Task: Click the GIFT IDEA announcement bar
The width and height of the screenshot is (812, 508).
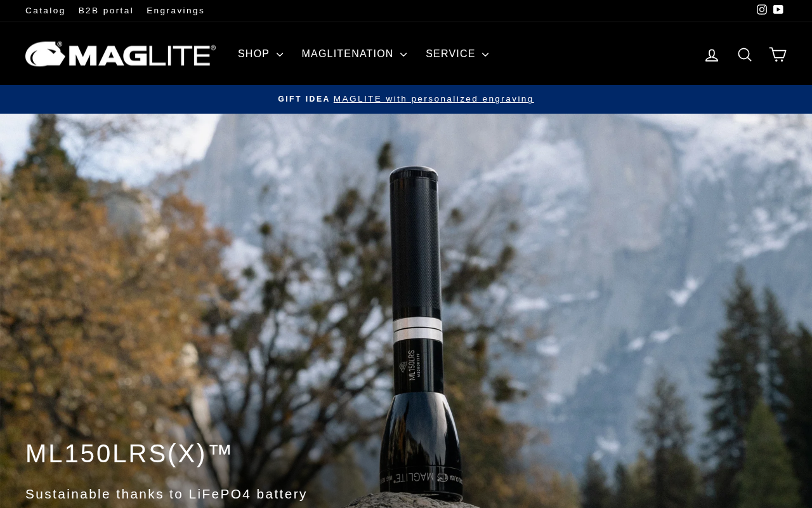Action: coord(406,99)
